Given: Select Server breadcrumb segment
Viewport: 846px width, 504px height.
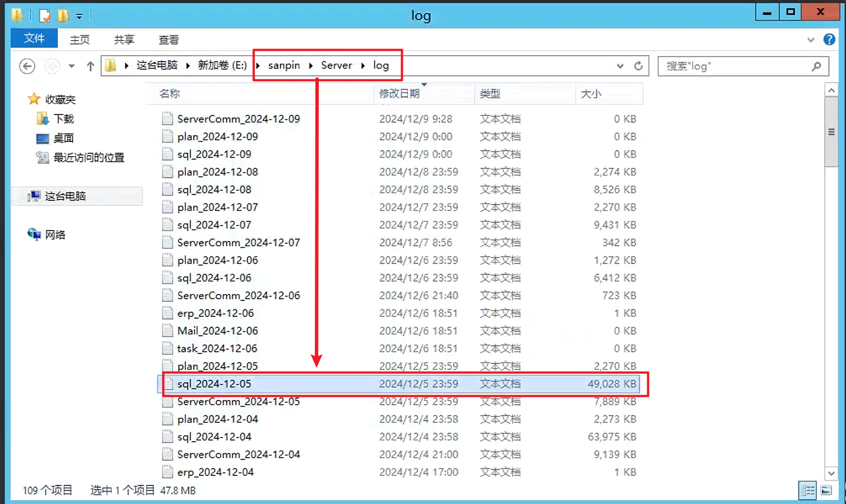Looking at the screenshot, I should [x=337, y=65].
